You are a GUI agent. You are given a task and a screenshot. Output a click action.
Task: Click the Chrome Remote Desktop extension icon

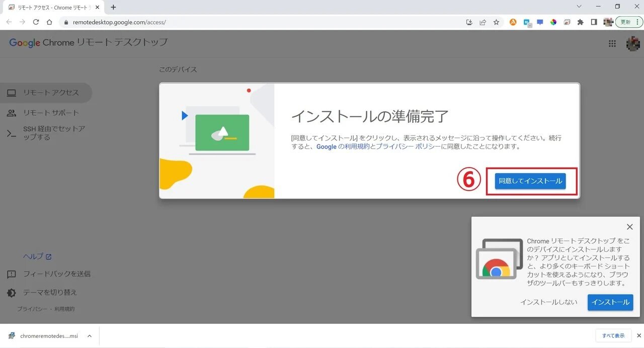click(567, 22)
